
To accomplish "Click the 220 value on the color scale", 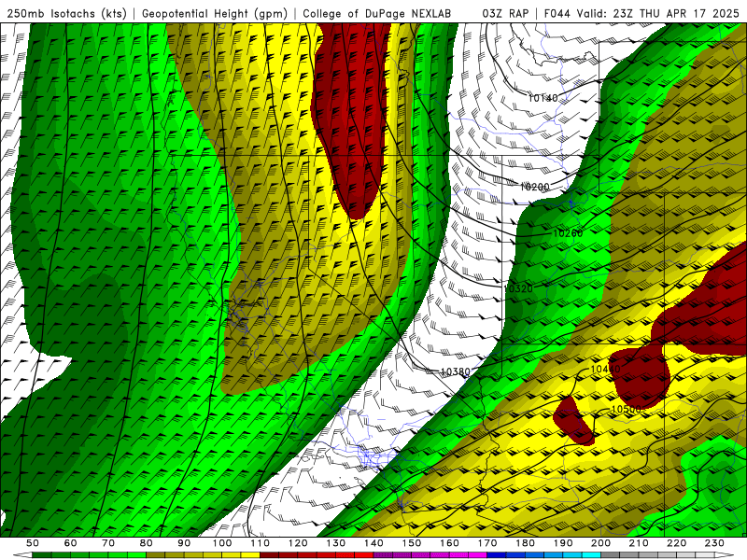I will click(676, 543).
